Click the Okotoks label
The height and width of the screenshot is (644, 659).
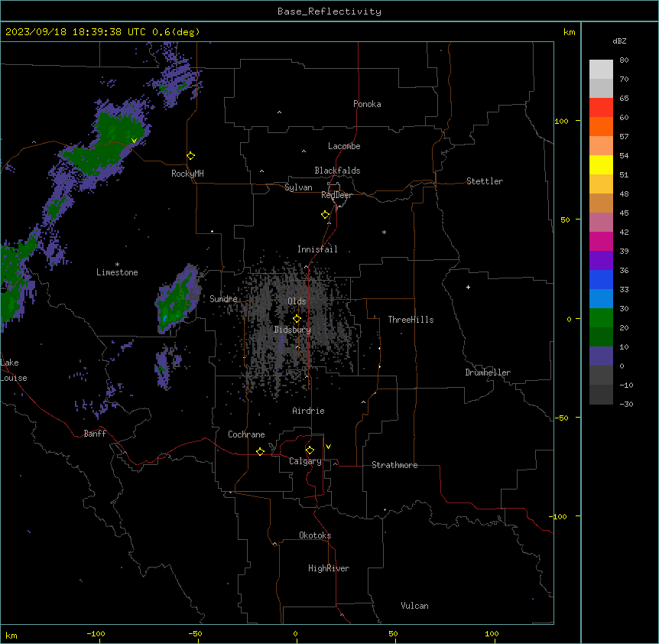tap(315, 535)
